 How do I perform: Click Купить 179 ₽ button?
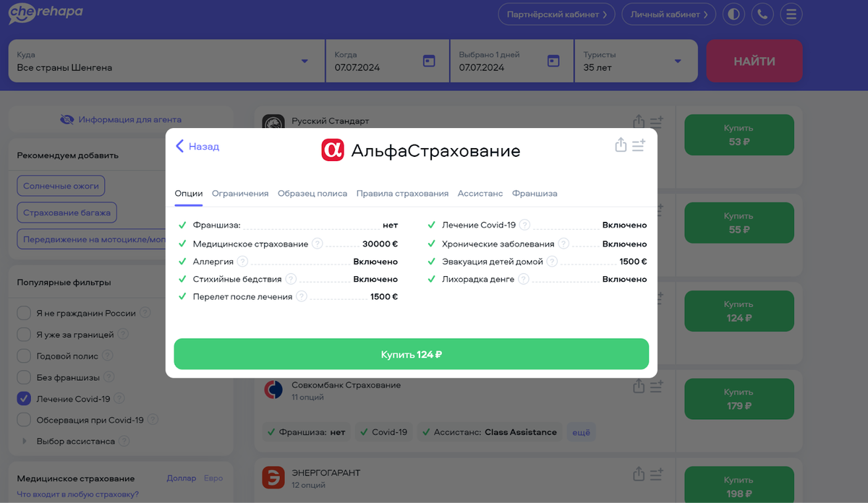pos(739,399)
